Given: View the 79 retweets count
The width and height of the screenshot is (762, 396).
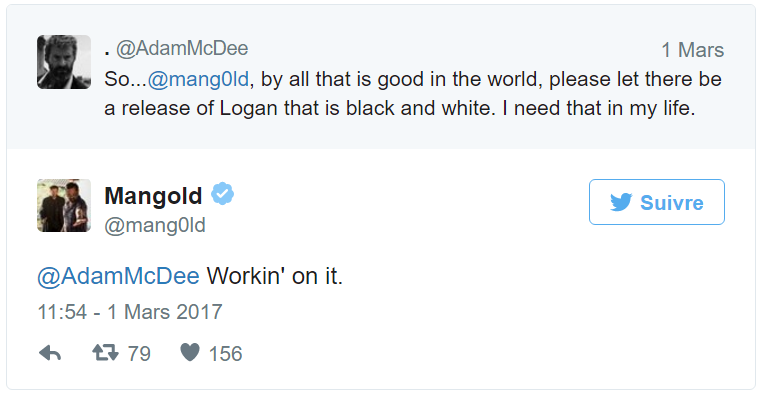Looking at the screenshot, I should (139, 353).
